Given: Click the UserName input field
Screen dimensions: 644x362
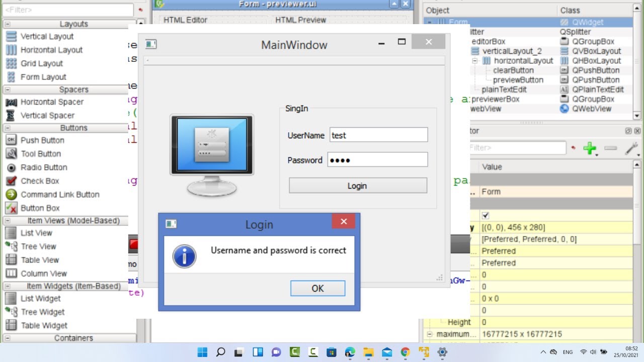Looking at the screenshot, I should point(378,135).
